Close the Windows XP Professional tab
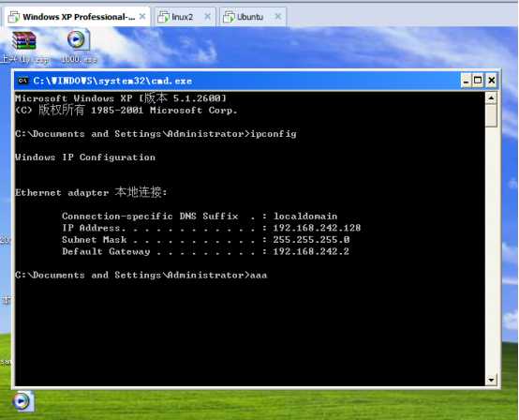This screenshot has height=420, width=519. tap(142, 16)
